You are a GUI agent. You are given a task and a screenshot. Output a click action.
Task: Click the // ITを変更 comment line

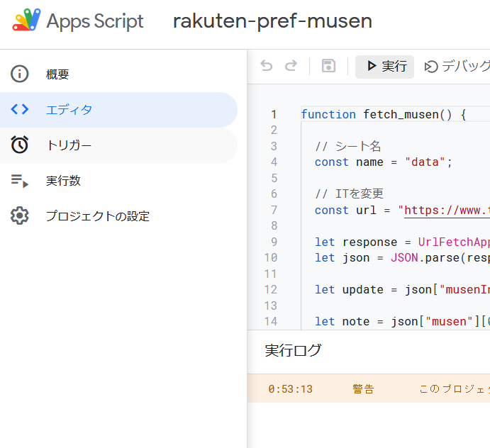point(349,194)
